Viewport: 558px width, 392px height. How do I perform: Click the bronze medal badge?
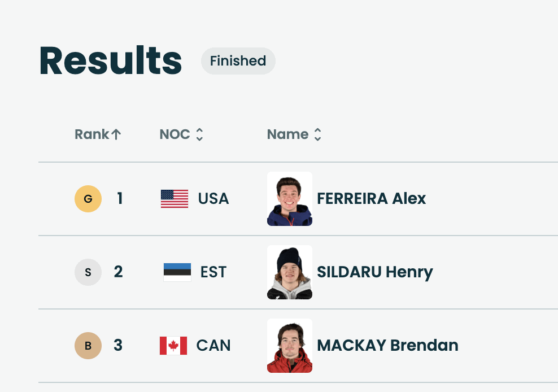pyautogui.click(x=88, y=346)
